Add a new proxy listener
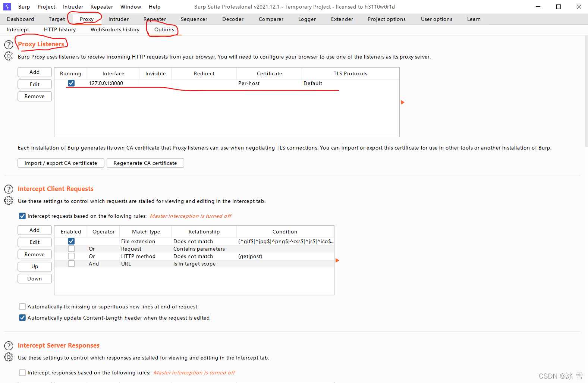 point(35,72)
